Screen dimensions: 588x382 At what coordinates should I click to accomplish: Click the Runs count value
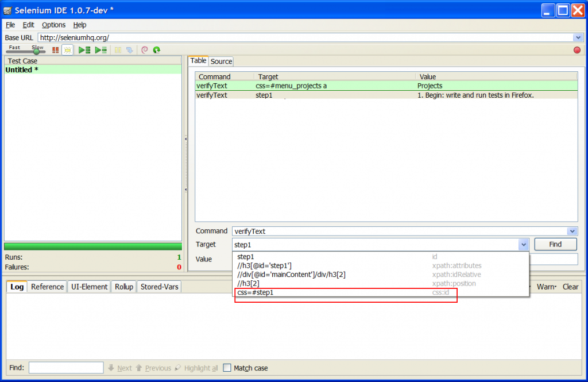point(179,257)
